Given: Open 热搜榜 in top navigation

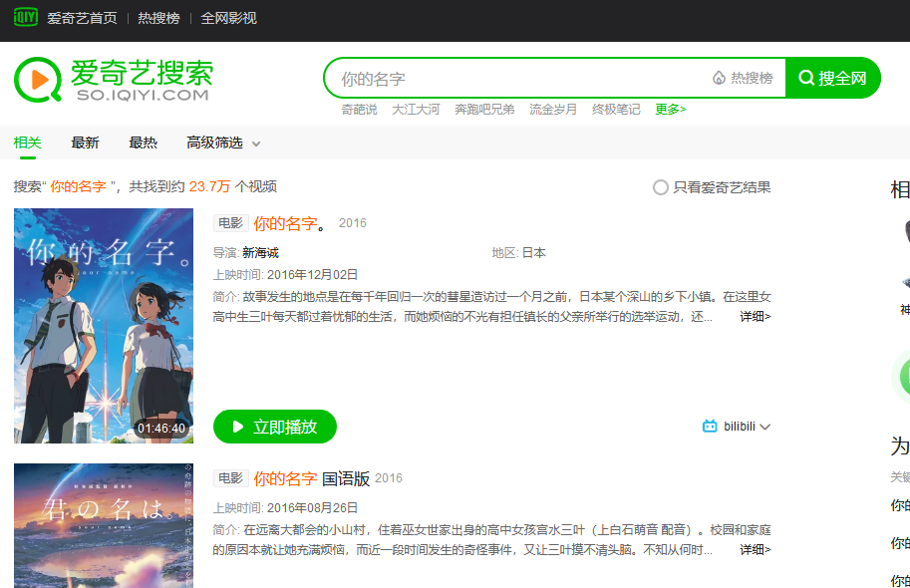Looking at the screenshot, I should 158,18.
